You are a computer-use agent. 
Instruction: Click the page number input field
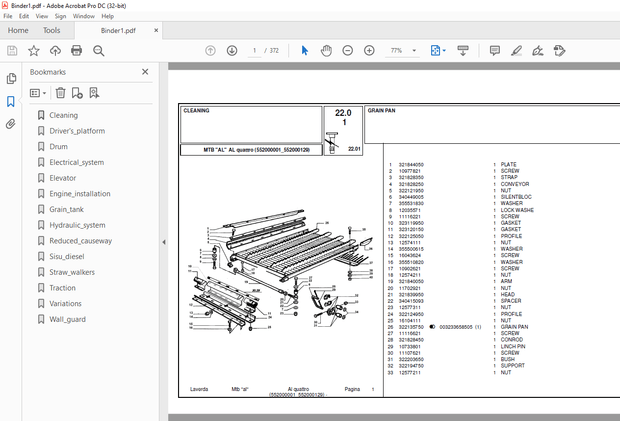(256, 50)
